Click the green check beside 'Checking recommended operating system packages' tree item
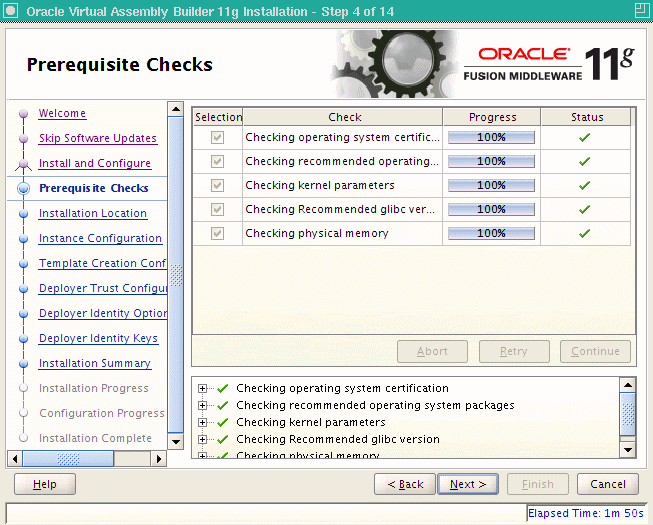 tap(223, 405)
